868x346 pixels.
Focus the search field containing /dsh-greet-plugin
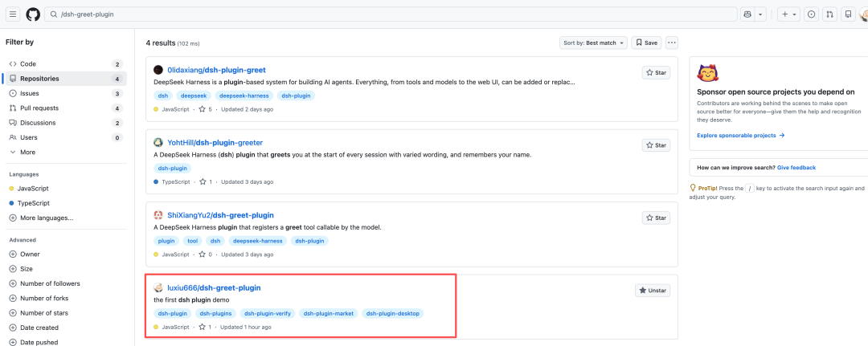click(391, 14)
